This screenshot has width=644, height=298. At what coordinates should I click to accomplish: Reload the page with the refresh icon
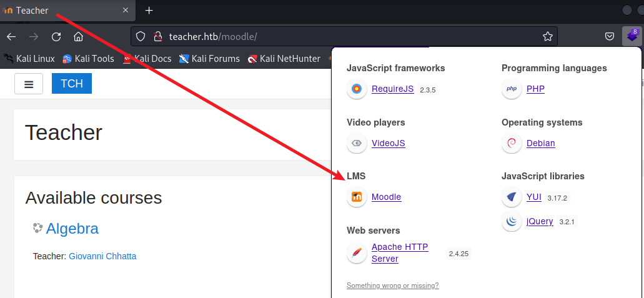[56, 37]
